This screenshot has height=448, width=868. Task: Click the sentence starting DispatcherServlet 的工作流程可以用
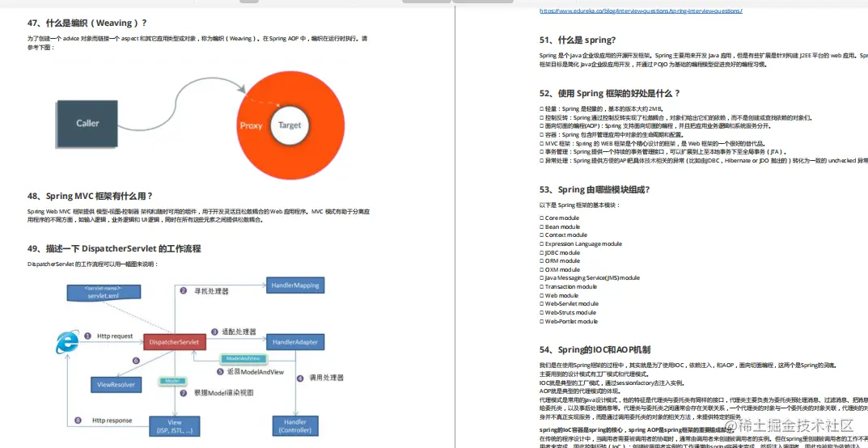click(x=93, y=264)
